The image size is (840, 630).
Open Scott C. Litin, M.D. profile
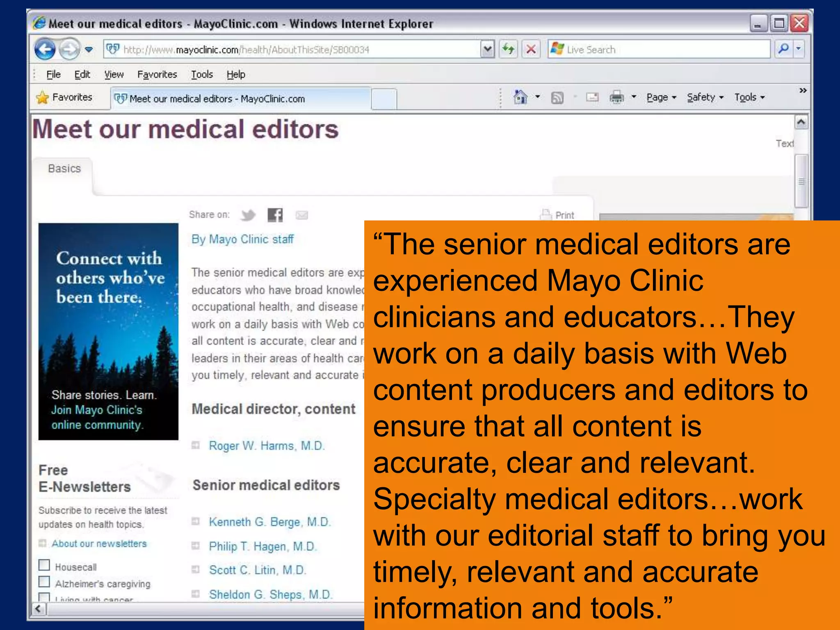pos(258,570)
